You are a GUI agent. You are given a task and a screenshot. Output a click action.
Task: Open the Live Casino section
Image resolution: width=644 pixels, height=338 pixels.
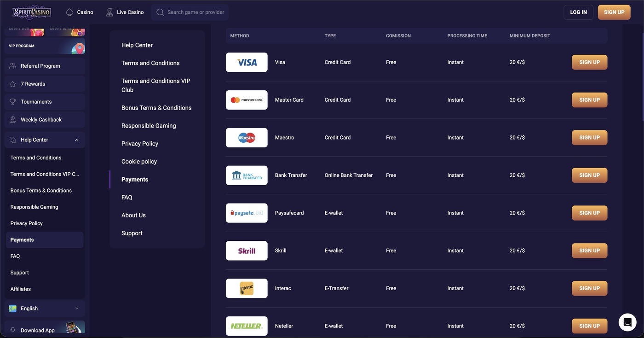[125, 12]
